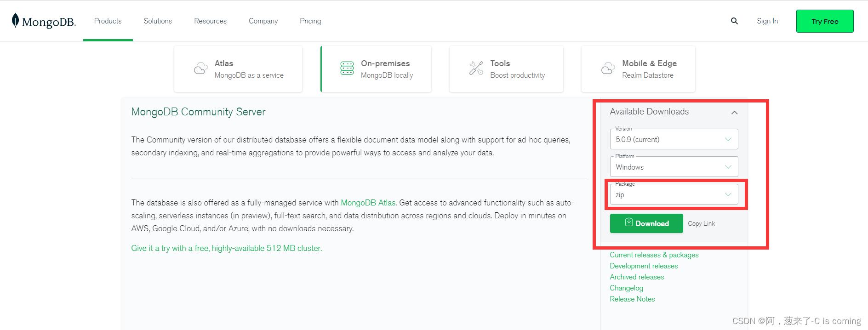Open the Resources menu

click(x=210, y=21)
